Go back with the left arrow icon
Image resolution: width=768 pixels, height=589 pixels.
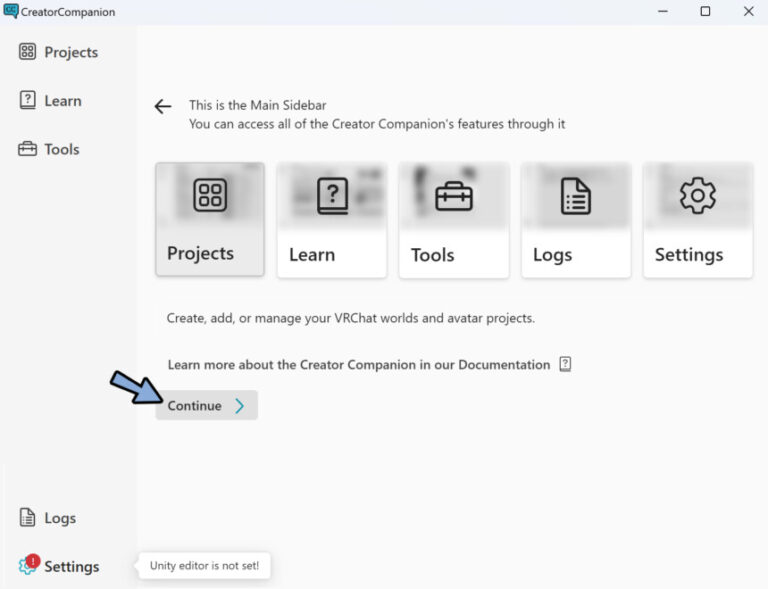(x=163, y=106)
